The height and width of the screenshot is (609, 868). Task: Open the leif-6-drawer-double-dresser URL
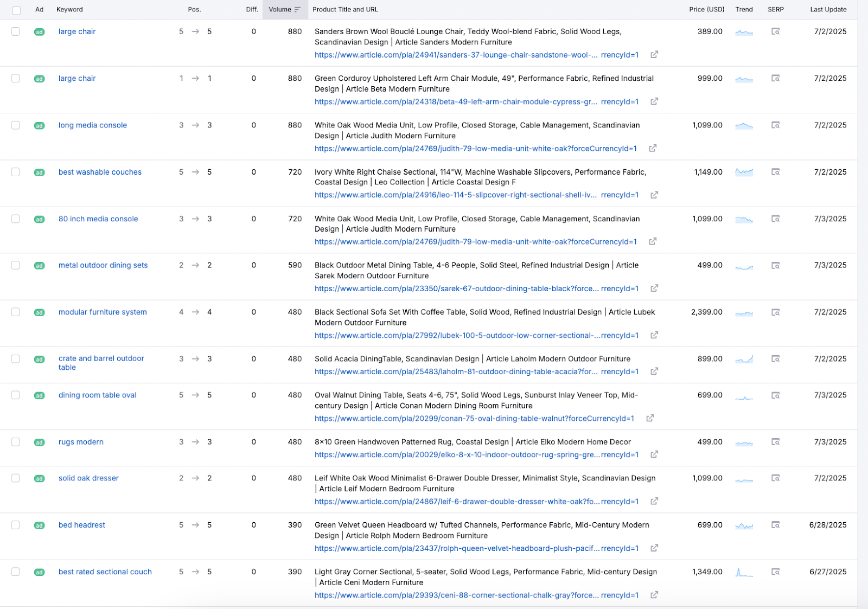[476, 502]
